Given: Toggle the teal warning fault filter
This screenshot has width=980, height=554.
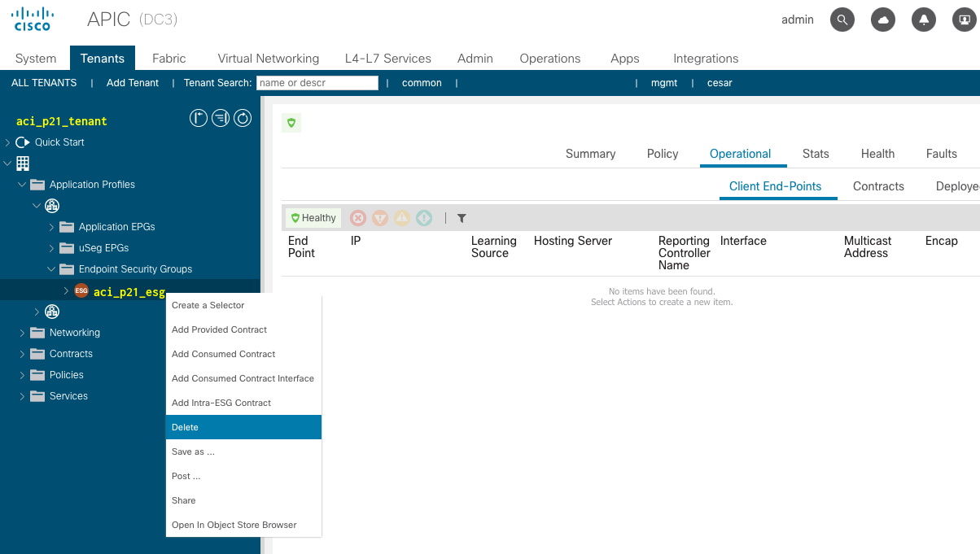Looking at the screenshot, I should point(424,218).
